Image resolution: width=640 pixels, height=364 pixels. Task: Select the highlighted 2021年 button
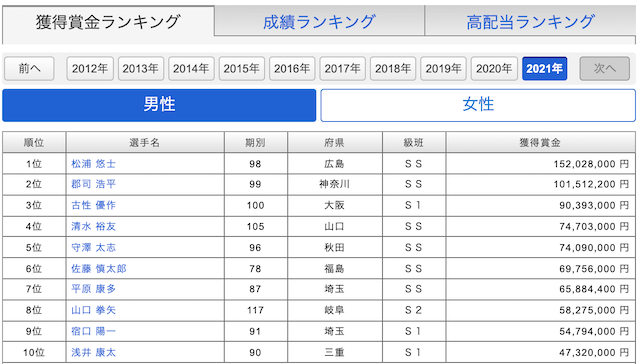(544, 69)
